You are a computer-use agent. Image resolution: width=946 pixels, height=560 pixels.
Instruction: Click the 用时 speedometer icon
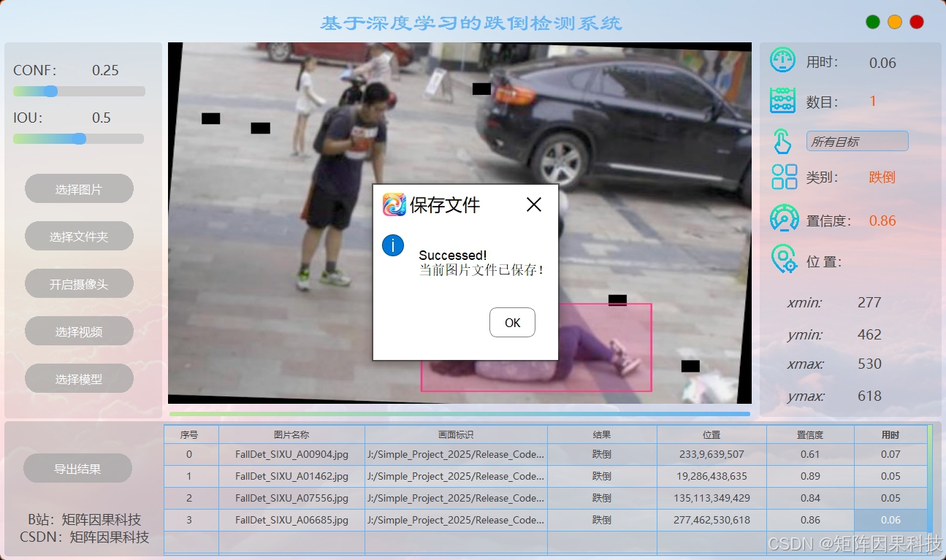tap(783, 60)
